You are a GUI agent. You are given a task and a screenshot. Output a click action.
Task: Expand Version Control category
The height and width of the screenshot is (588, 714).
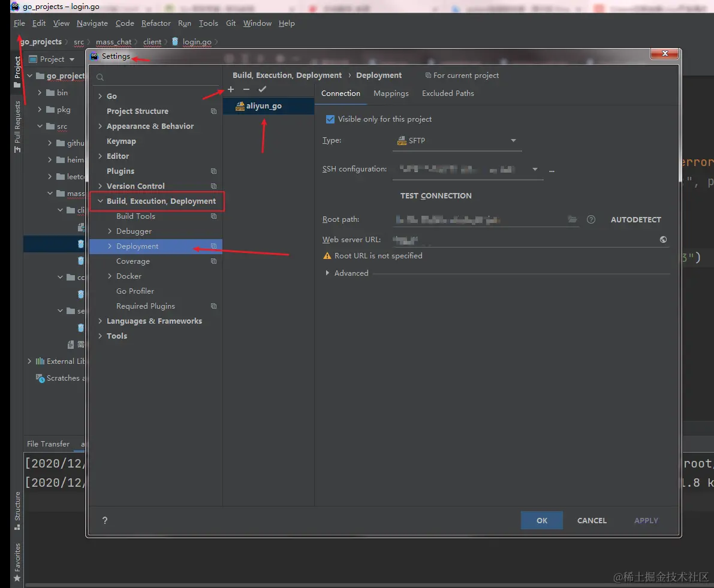pyautogui.click(x=100, y=186)
